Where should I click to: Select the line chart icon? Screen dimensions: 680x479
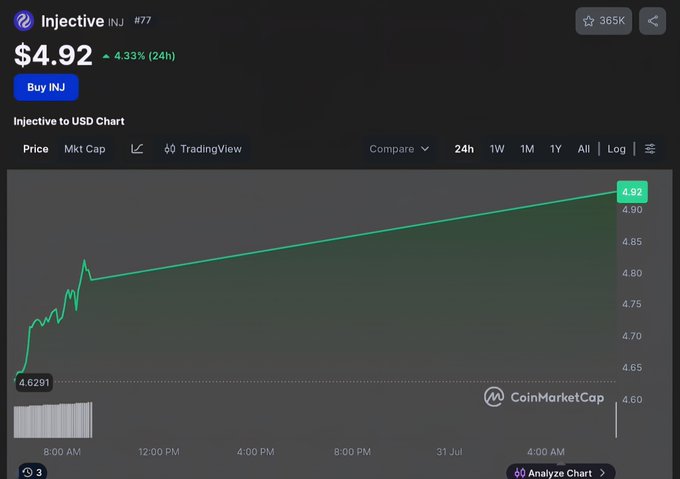tap(137, 149)
